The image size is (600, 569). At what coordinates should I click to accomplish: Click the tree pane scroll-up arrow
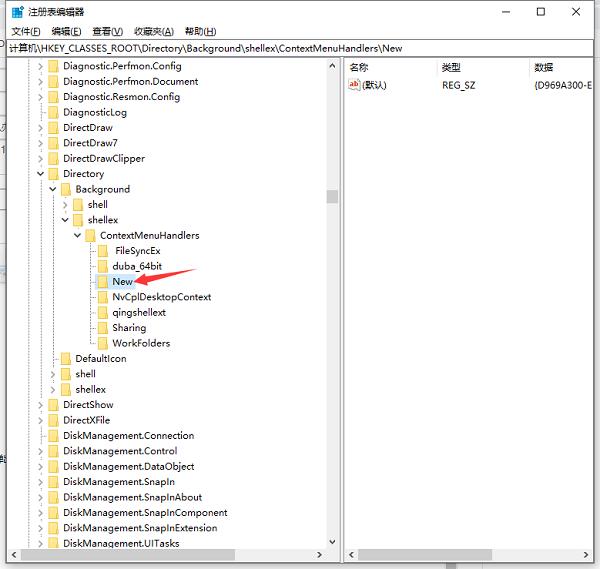pos(332,66)
